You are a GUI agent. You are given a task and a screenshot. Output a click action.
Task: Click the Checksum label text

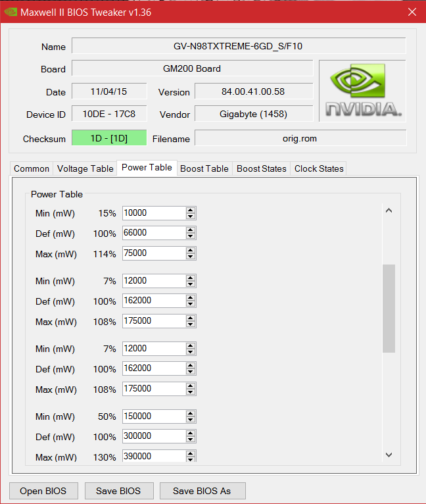coord(44,139)
